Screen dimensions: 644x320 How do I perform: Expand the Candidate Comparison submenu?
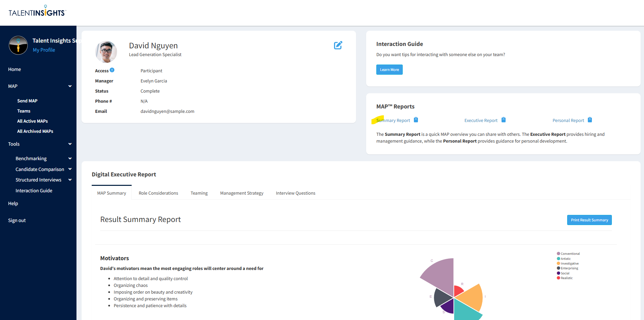[70, 169]
